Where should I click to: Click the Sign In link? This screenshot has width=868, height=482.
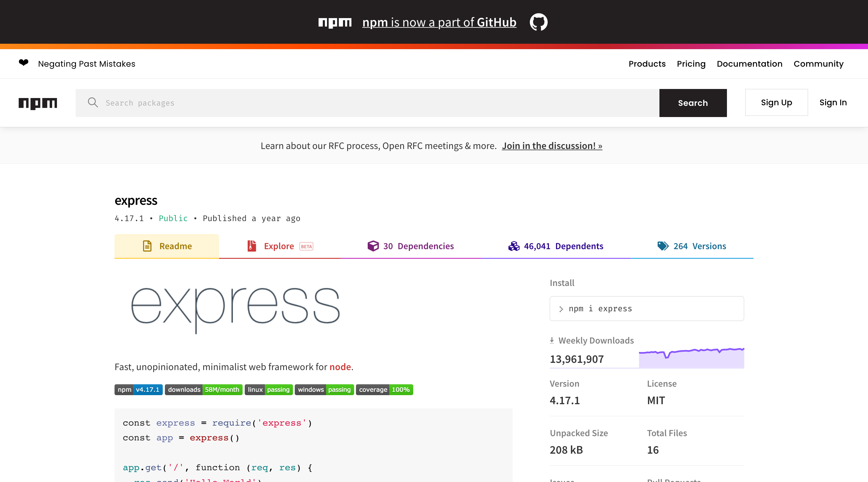[x=833, y=103]
